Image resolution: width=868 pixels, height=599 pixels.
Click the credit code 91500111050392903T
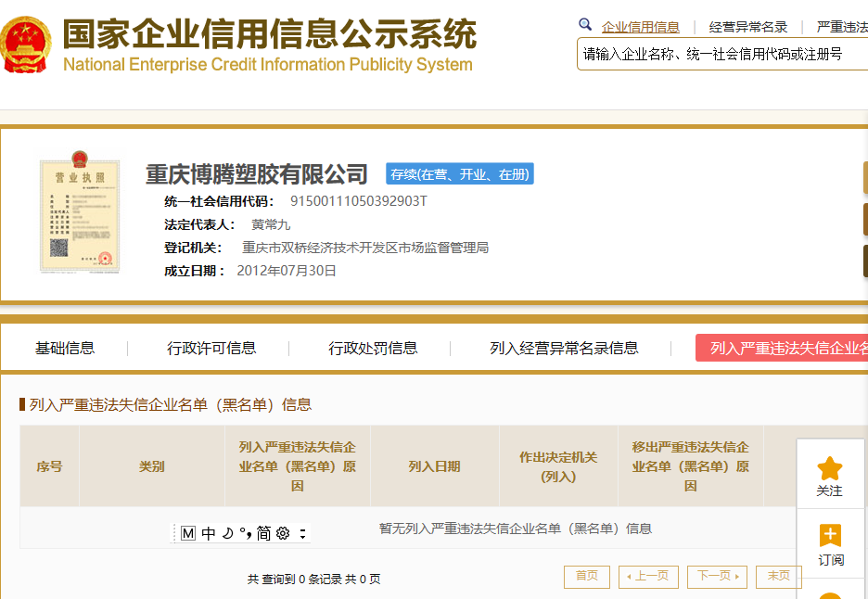(359, 201)
